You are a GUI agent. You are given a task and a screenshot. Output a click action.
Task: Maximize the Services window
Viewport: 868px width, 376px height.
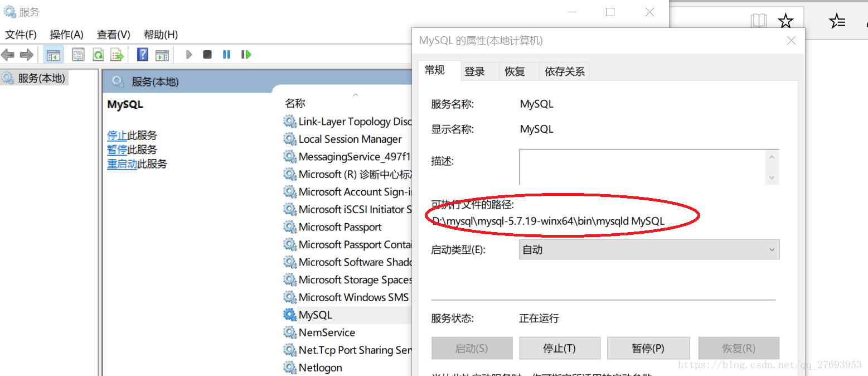pos(610,12)
